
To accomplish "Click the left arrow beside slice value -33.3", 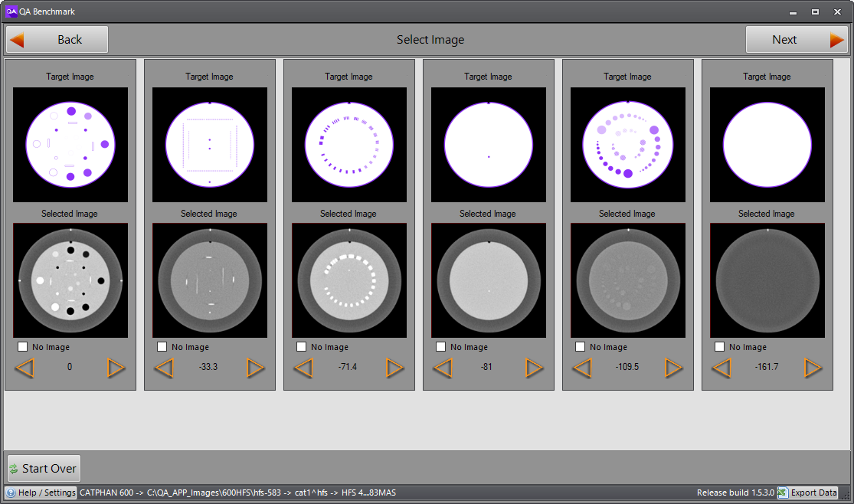I will (164, 368).
